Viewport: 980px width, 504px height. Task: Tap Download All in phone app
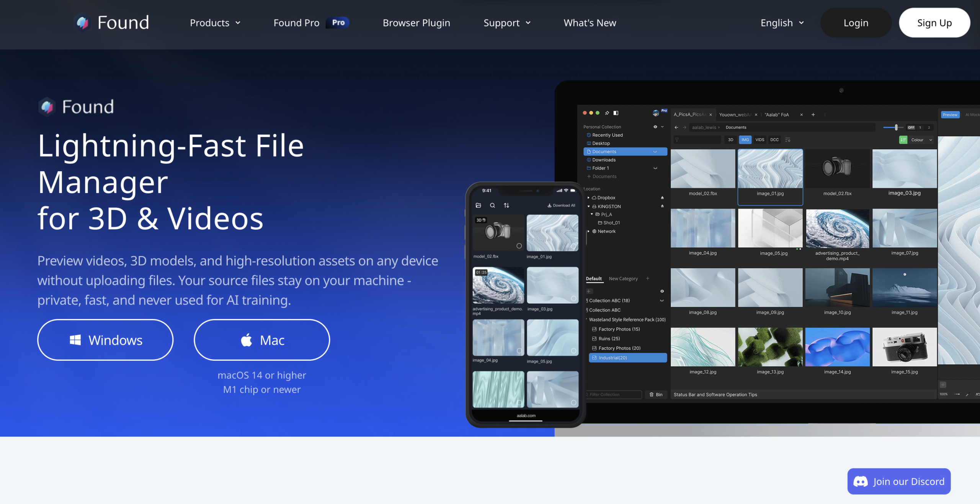[x=561, y=205]
